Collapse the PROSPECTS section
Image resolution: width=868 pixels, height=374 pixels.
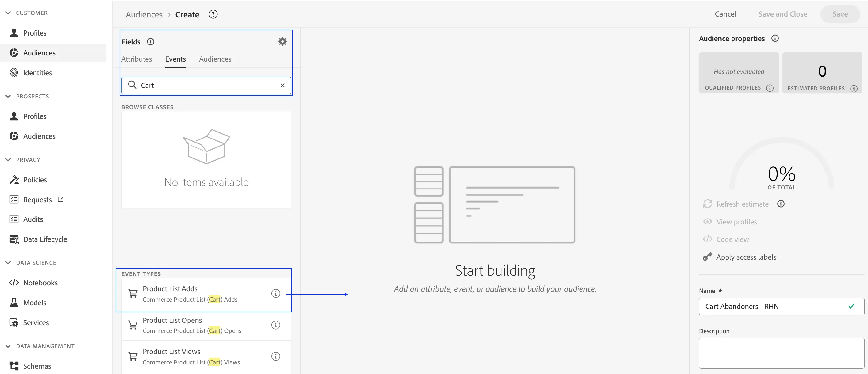pos(8,96)
